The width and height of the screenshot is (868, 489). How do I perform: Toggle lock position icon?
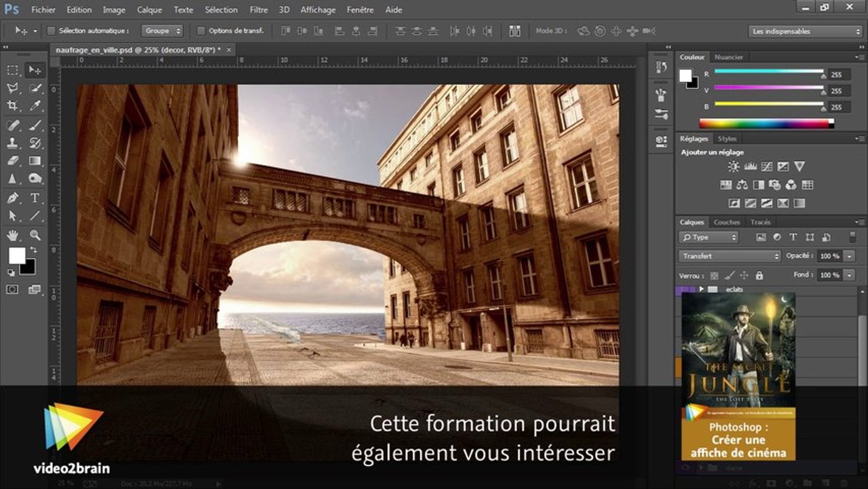[x=744, y=276]
